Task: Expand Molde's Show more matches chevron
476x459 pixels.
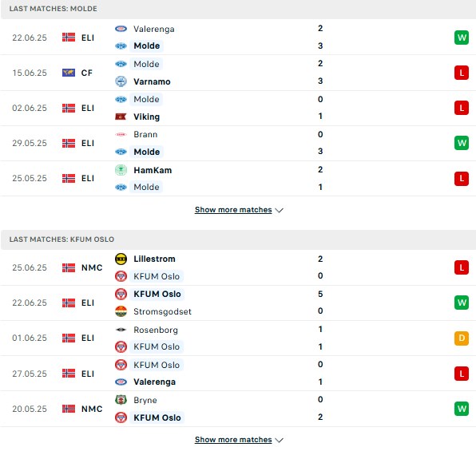Action: click(279, 210)
